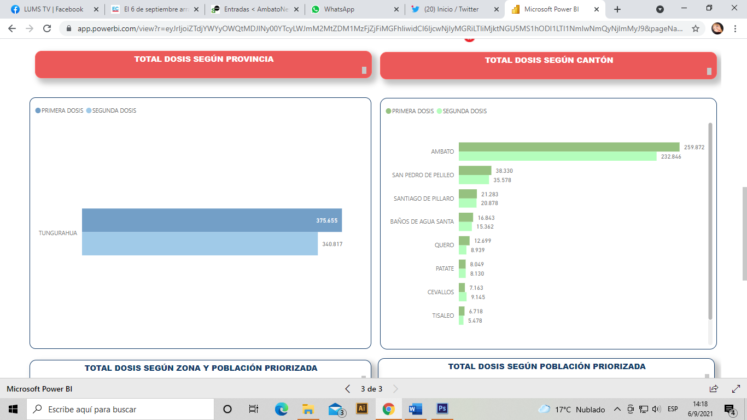The height and width of the screenshot is (420, 747).
Task: Go to previous report page
Action: point(347,389)
